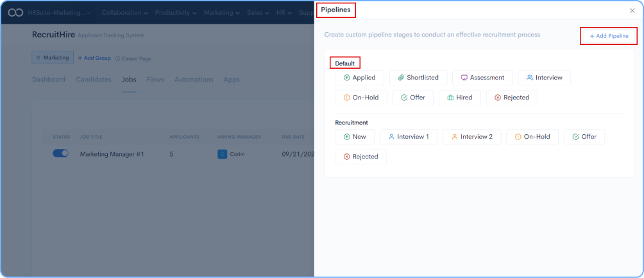This screenshot has height=278, width=644.
Task: Click the Add Group link
Action: pos(94,58)
